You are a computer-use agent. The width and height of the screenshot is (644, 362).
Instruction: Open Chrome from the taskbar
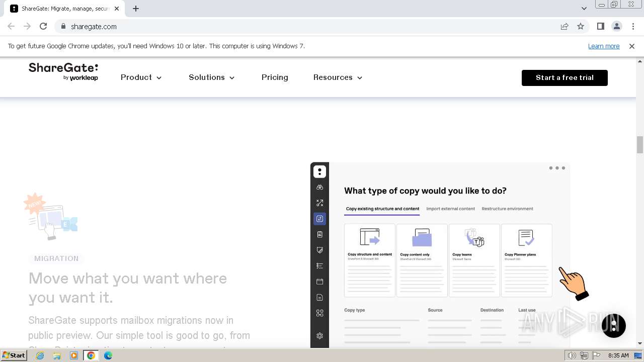tap(91, 355)
